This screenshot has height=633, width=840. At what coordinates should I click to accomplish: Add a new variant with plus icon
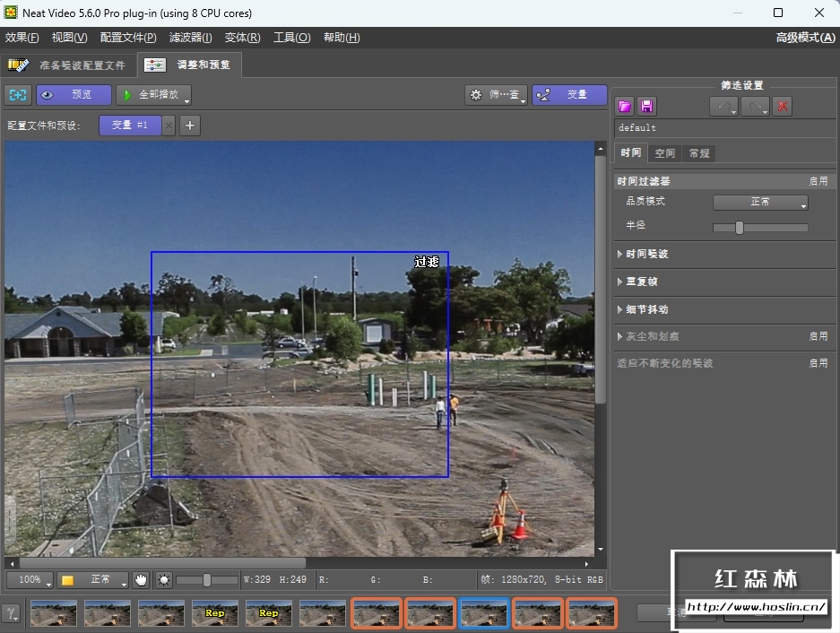[x=190, y=126]
